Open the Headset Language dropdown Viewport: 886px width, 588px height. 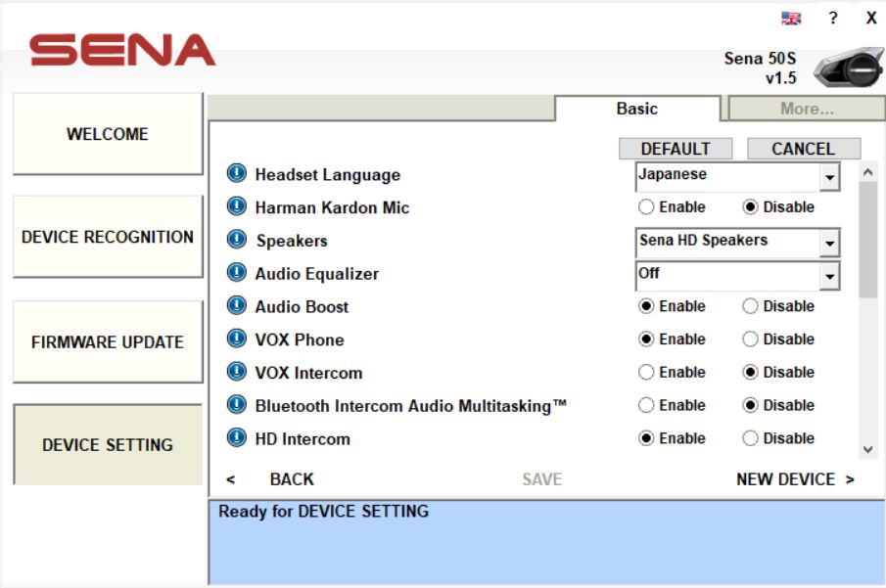829,177
